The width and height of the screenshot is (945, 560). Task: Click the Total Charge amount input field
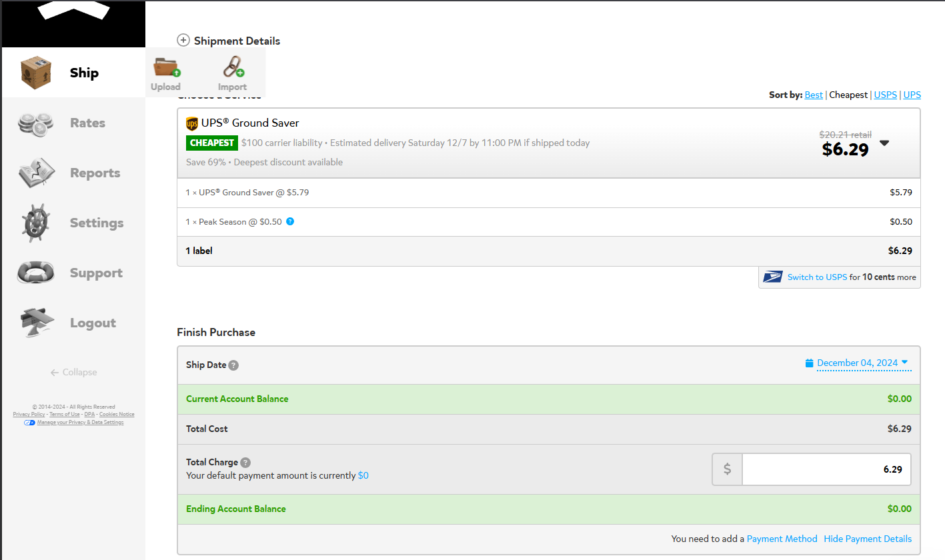[826, 469]
